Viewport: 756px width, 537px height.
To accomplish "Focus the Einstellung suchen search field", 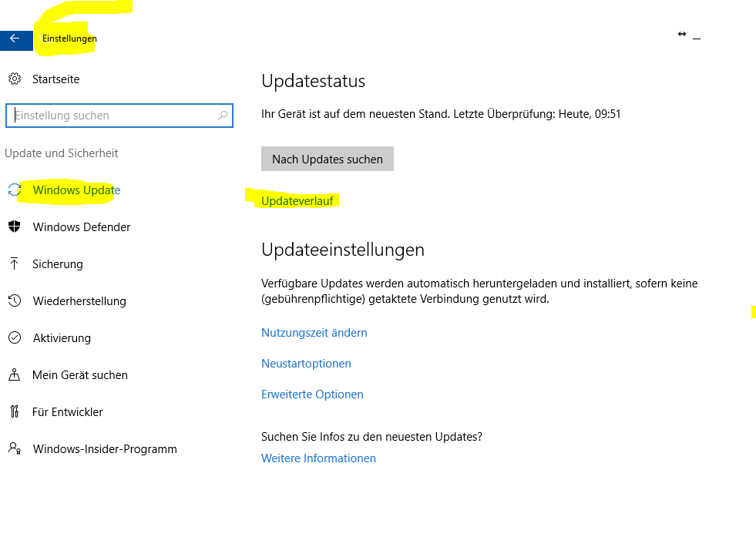I will tap(119, 116).
